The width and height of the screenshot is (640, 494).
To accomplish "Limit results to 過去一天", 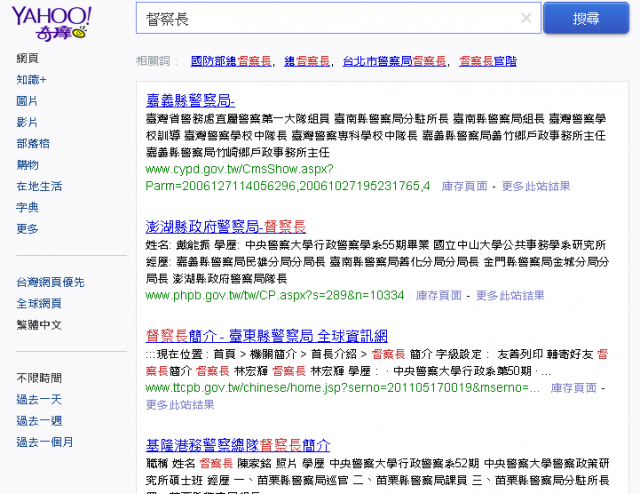I will (39, 399).
